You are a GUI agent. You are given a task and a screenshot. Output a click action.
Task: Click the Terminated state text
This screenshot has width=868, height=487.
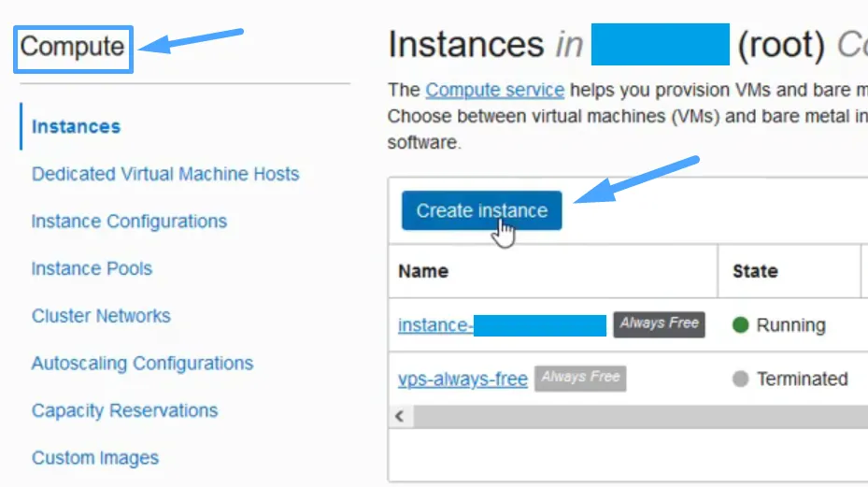click(802, 379)
